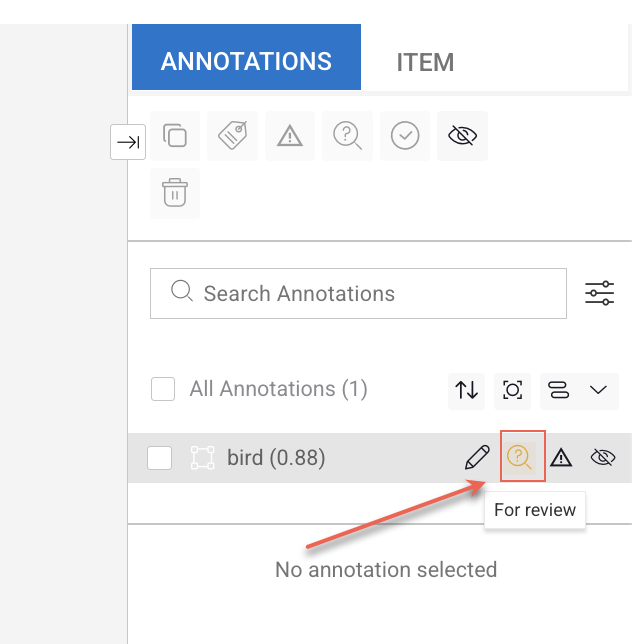
Task: Click the top toolbar for-review magnifier icon
Action: (x=347, y=136)
